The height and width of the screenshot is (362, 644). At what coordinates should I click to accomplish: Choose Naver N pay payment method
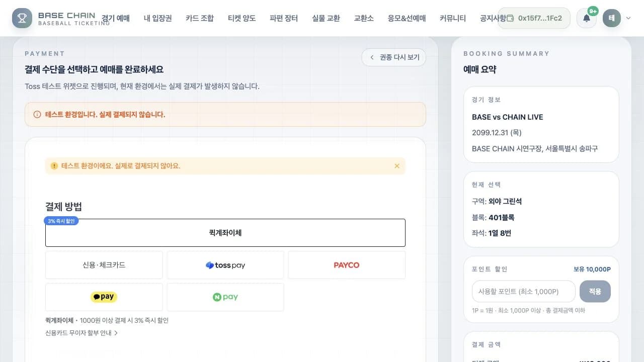coord(225,297)
